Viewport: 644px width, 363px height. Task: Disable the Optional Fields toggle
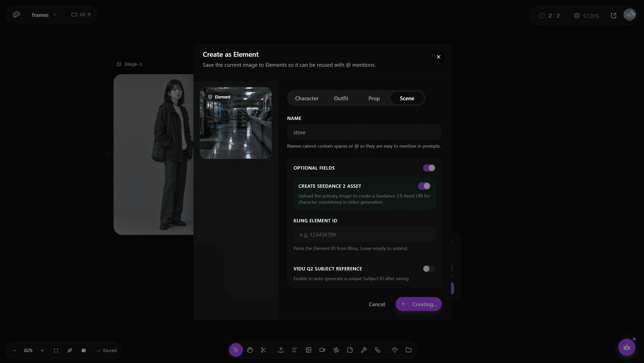pos(429,168)
